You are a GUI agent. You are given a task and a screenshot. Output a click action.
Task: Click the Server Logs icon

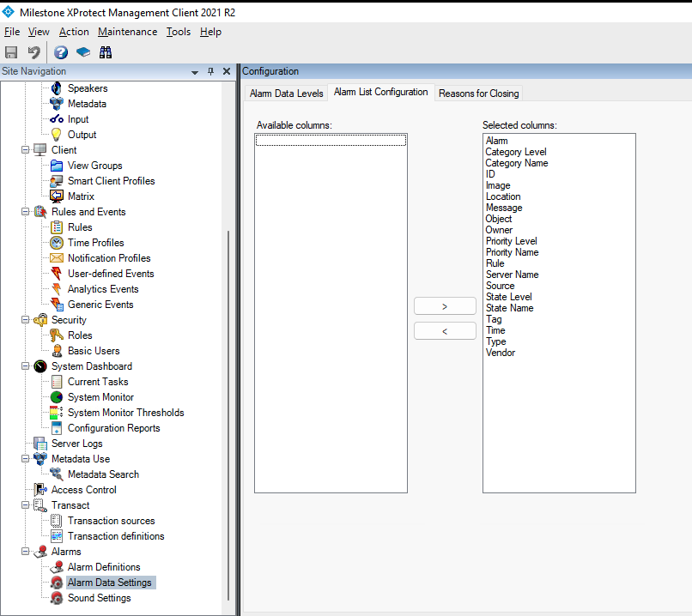click(x=40, y=444)
